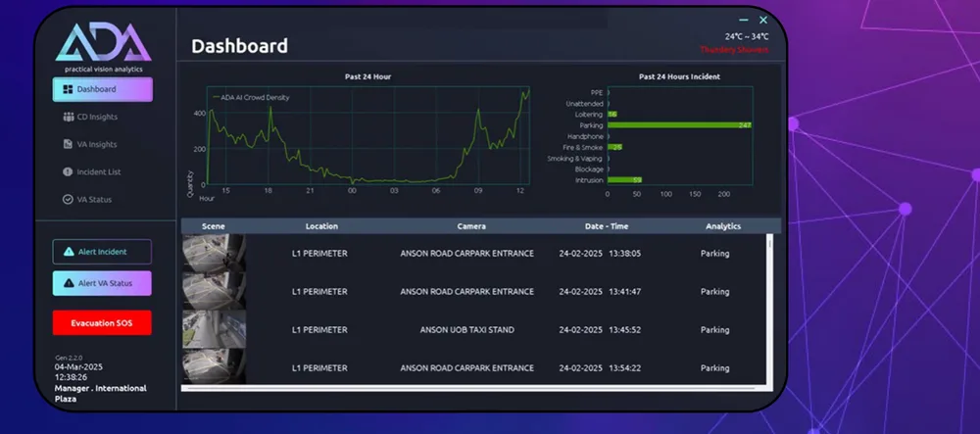Open the Anson UOB Taxi Stand thumbnail
980x434 pixels.
[x=214, y=330]
